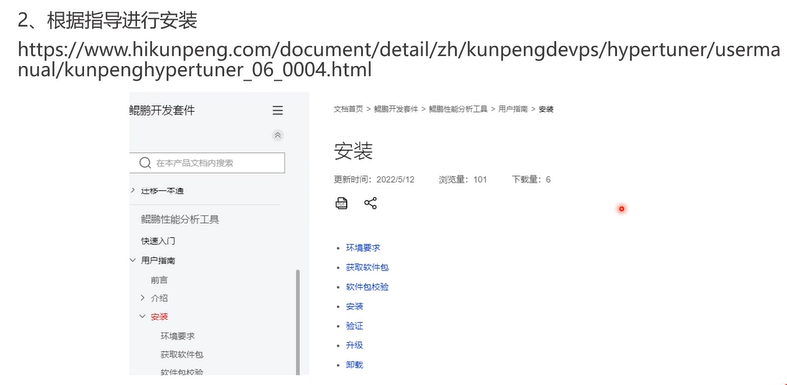This screenshot has height=385, width=787.
Task: Select 软件包校验 in the sidebar tree
Action: [182, 372]
